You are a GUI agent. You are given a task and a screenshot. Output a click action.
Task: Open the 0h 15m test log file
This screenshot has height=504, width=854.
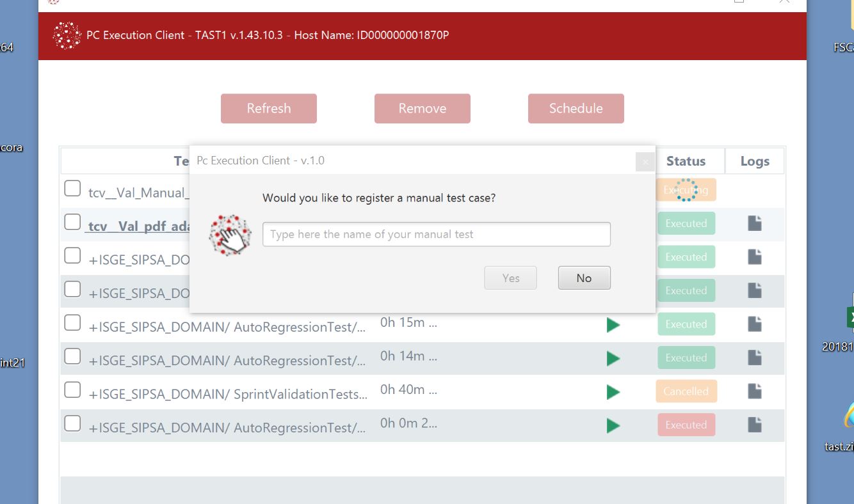coord(755,324)
